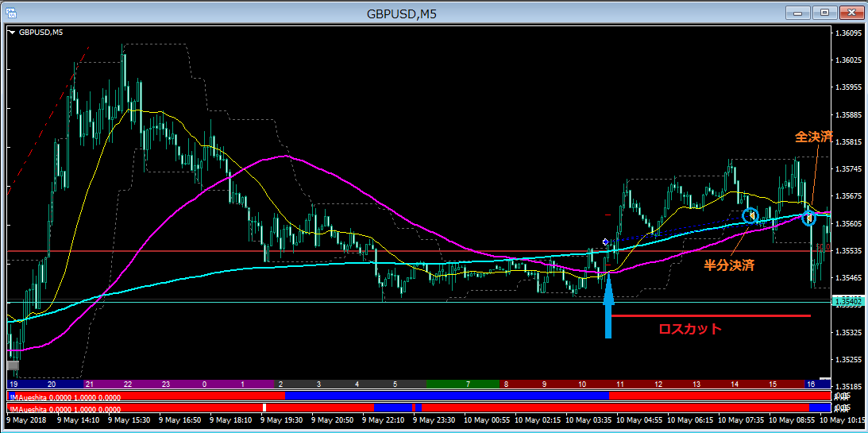Click hour 4 in the gray session bar
868x433 pixels.
click(x=357, y=384)
